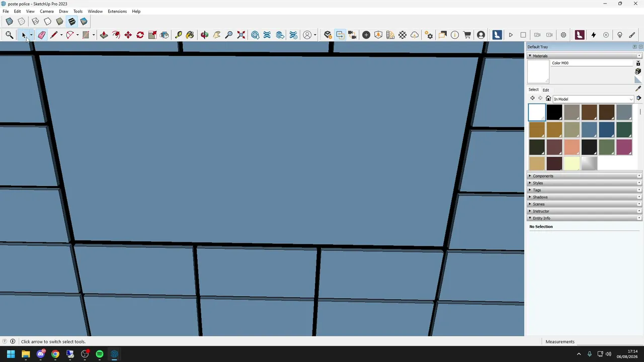Image resolution: width=644 pixels, height=362 pixels.
Task: Click the materials Back arrow
Action: pyautogui.click(x=532, y=99)
